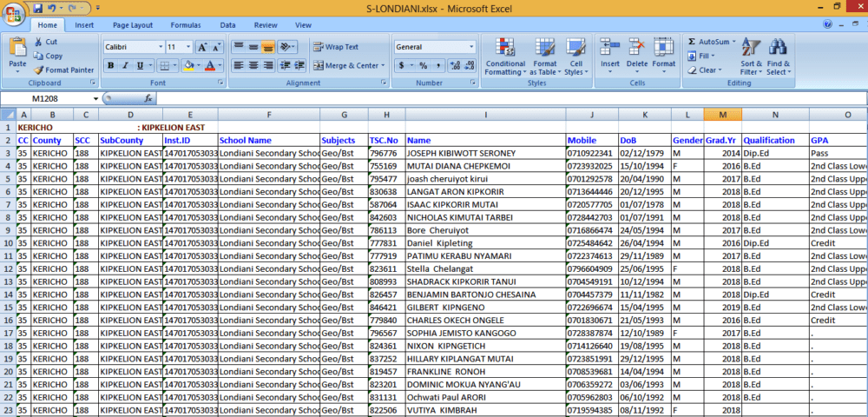Select cell JOSEPH KIBIWOTT SERONEY
The image size is (868, 417).
point(485,153)
